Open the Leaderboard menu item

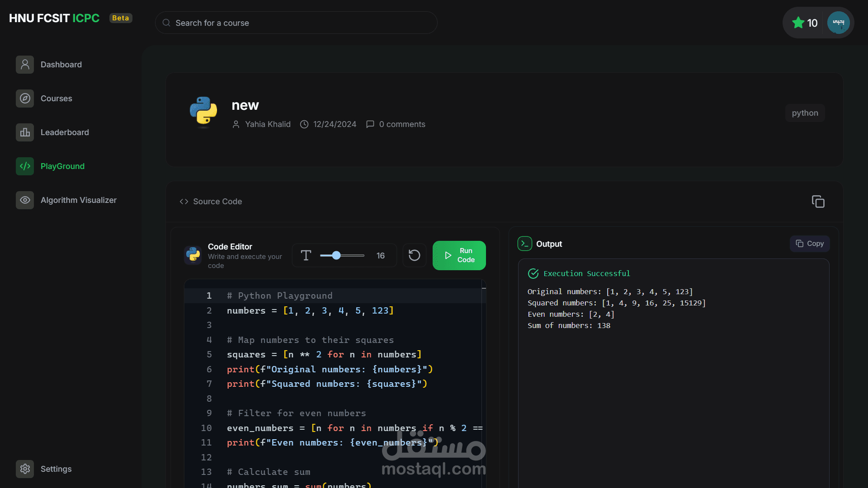pyautogui.click(x=65, y=132)
